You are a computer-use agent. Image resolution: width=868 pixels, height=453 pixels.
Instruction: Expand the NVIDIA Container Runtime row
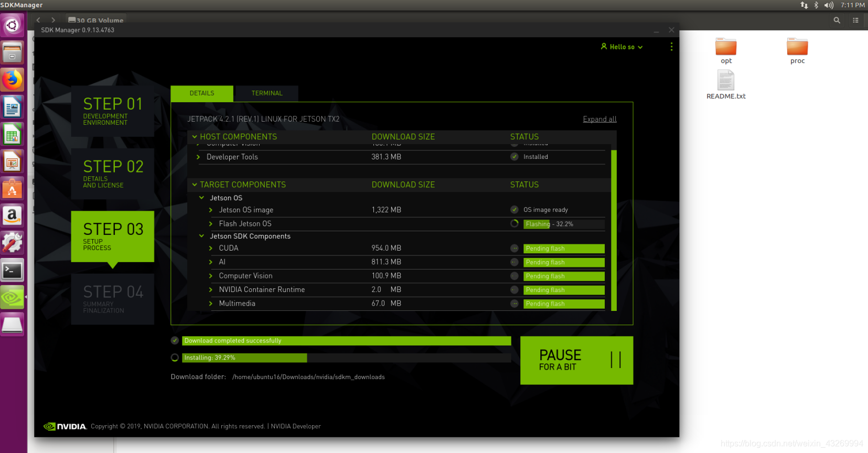pyautogui.click(x=211, y=290)
